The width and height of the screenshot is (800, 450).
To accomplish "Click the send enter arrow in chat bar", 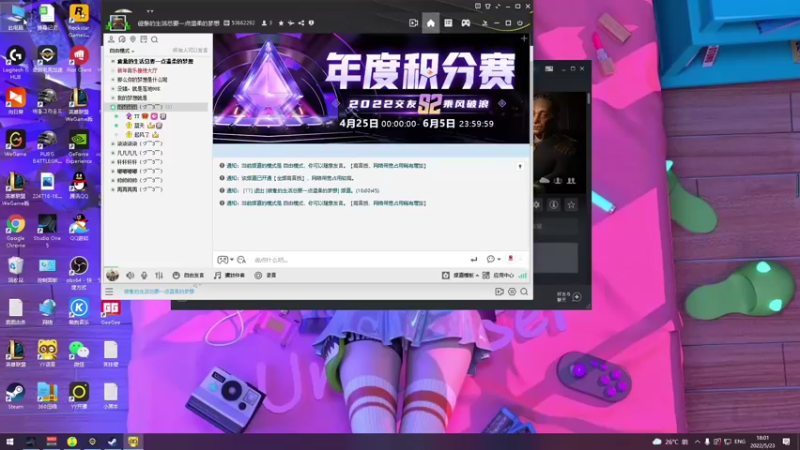I will pyautogui.click(x=474, y=260).
